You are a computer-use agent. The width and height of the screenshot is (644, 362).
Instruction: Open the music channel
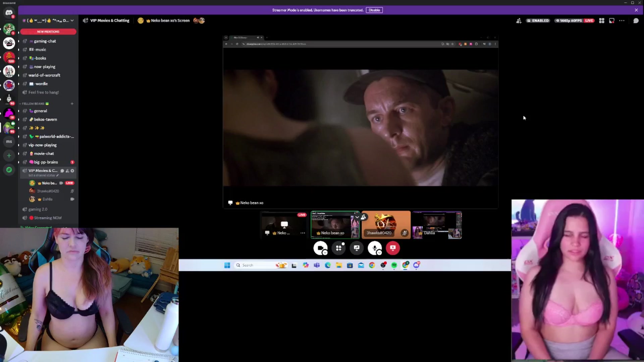(x=48, y=50)
